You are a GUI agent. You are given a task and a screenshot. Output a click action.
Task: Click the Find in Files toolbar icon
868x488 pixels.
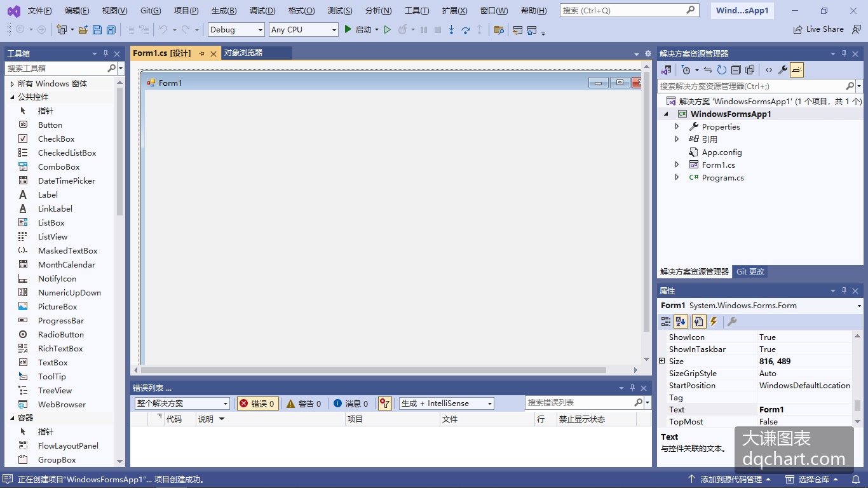(499, 30)
